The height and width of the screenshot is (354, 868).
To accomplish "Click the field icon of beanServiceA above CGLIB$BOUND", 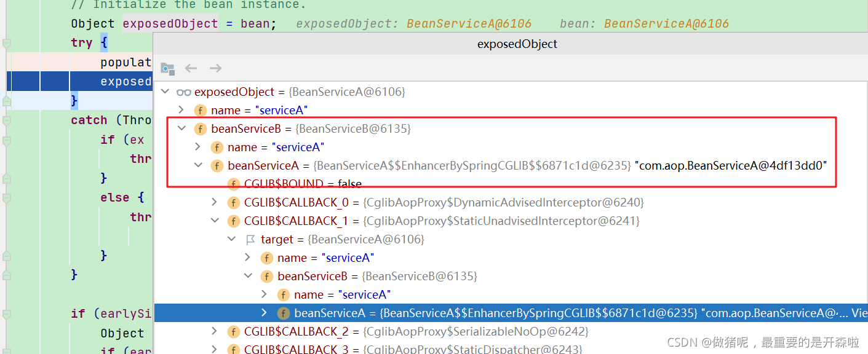I will [x=217, y=165].
